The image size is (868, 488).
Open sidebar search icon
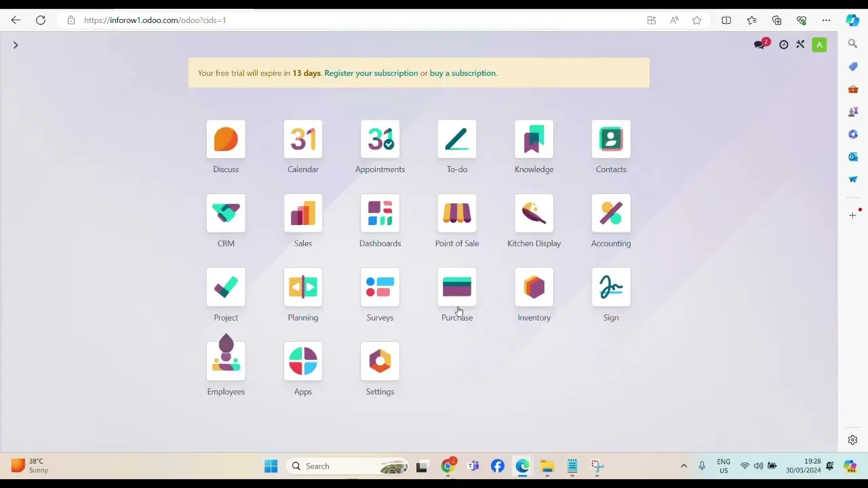[852, 44]
